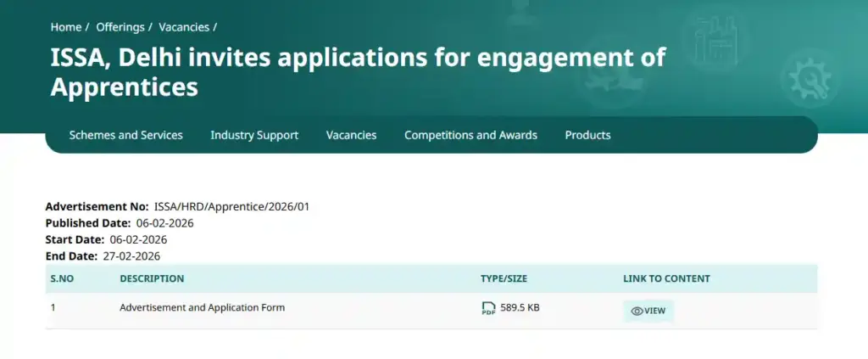The image size is (868, 359).
Task: Click the ISSA/HRD/Apprentice/2026/01 advertisement number
Action: point(231,206)
